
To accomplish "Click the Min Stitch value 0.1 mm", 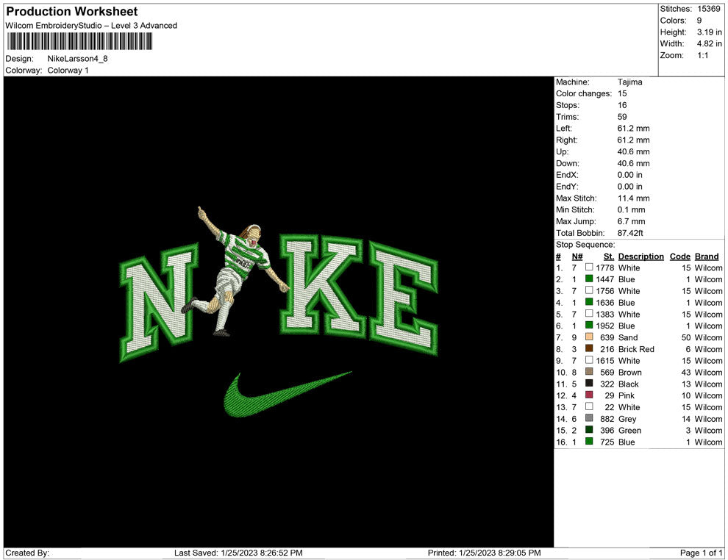I will click(x=631, y=209).
